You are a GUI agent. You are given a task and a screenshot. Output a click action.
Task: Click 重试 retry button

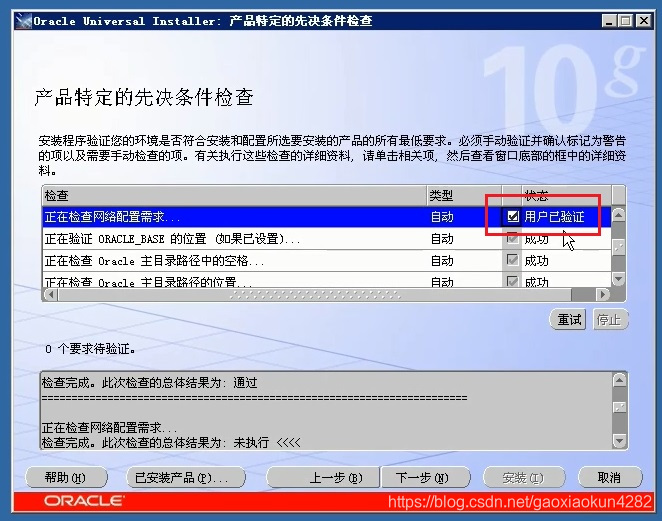pyautogui.click(x=568, y=320)
